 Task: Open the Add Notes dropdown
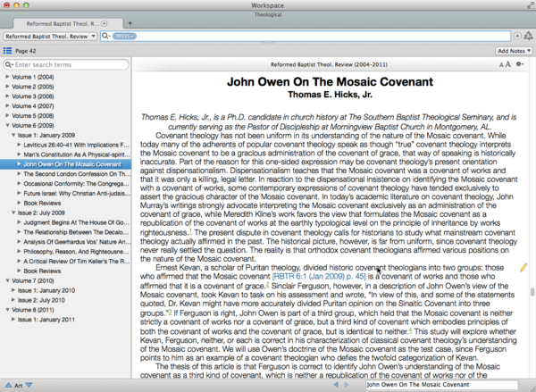point(514,51)
